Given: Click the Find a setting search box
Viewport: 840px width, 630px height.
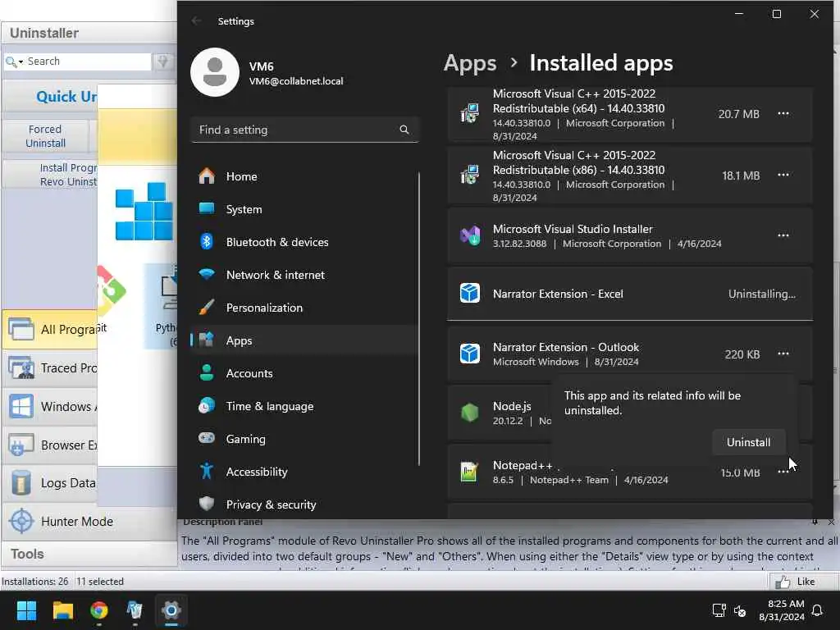Looking at the screenshot, I should click(304, 130).
